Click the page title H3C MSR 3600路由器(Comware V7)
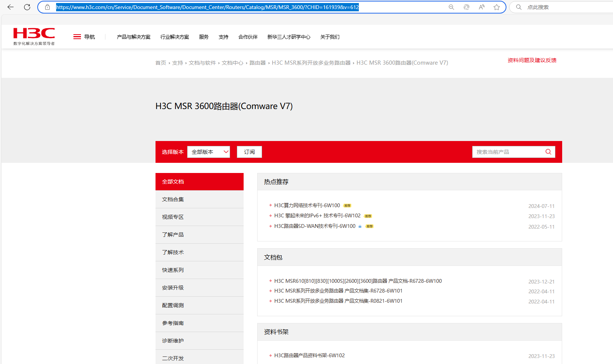This screenshot has height=364, width=613. point(224,106)
